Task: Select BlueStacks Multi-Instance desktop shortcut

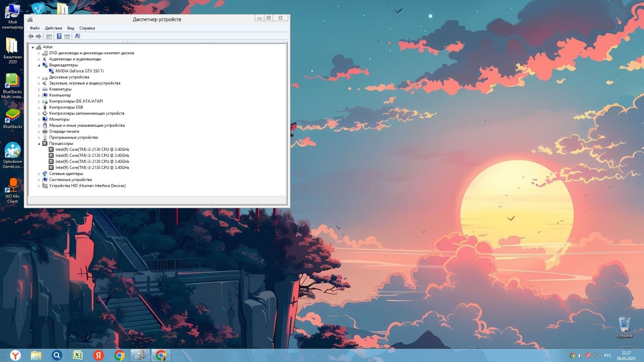Action: click(12, 86)
